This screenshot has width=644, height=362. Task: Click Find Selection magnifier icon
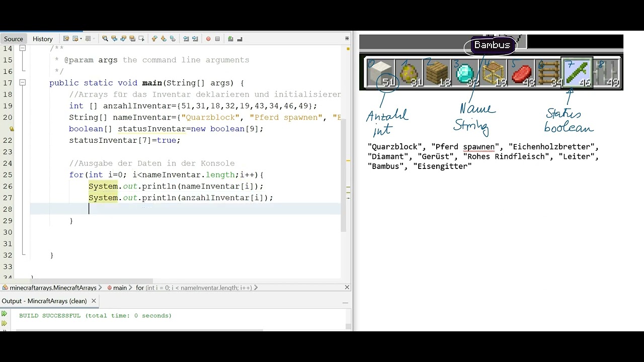coord(105,39)
